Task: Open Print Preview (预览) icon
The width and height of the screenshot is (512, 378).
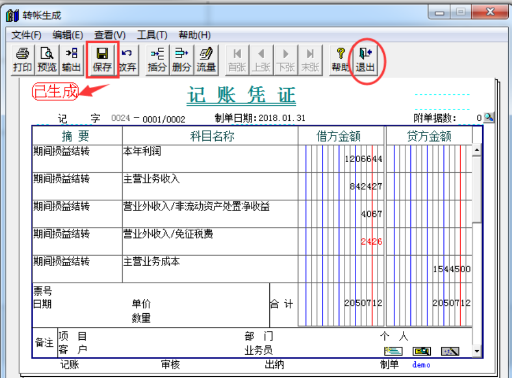Action: 47,60
